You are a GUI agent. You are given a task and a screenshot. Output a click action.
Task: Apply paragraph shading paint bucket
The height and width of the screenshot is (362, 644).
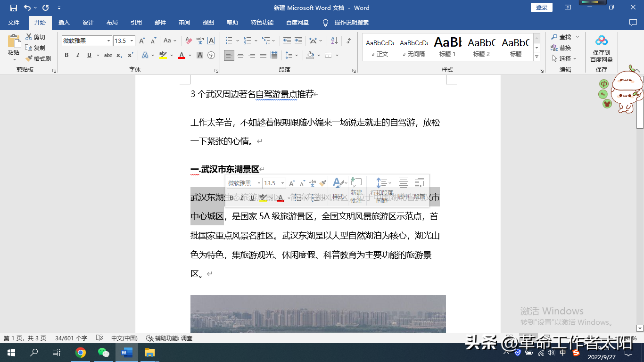pyautogui.click(x=310, y=55)
